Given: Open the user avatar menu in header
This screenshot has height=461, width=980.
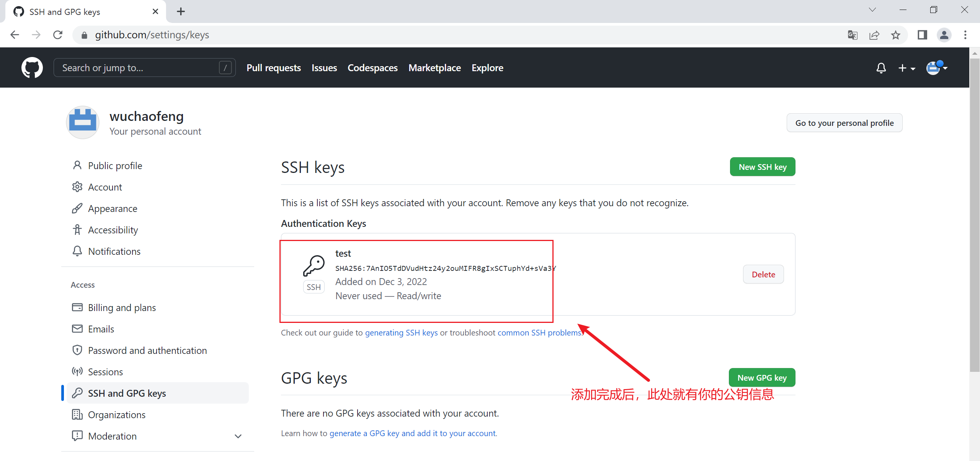Looking at the screenshot, I should [x=936, y=68].
